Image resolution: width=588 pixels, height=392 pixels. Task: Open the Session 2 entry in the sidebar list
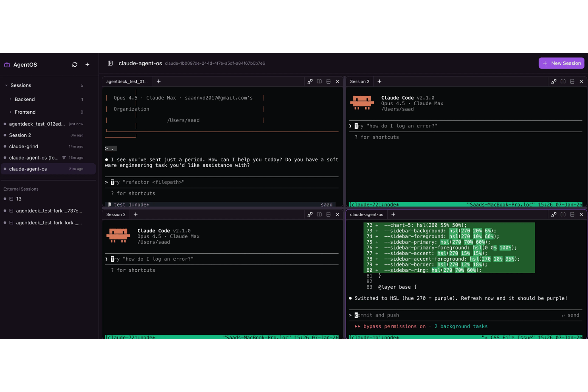click(48, 135)
